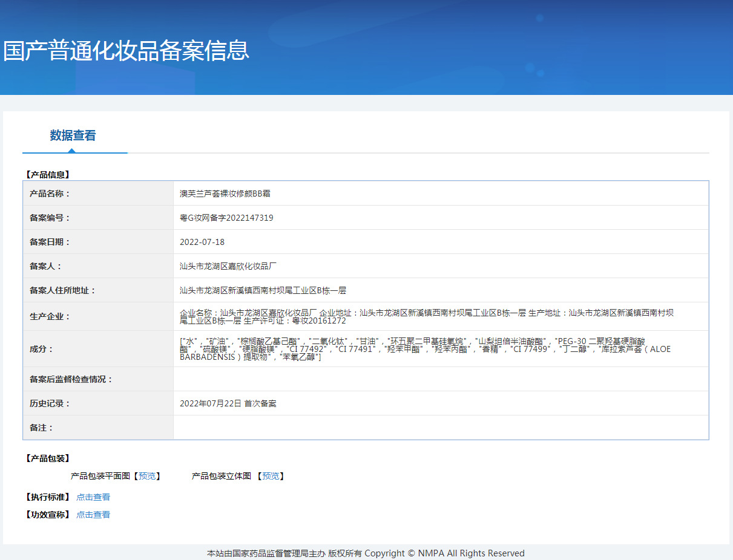Select history record 2022年07月22日 首次备案
This screenshot has width=733, height=560.
[228, 403]
